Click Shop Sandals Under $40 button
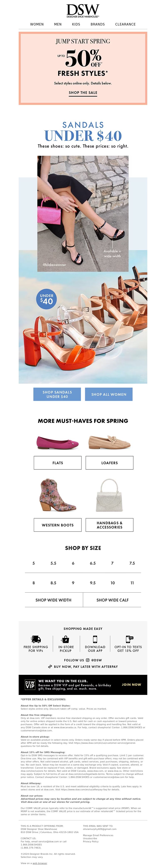The height and width of the screenshot is (868, 166). point(57,394)
